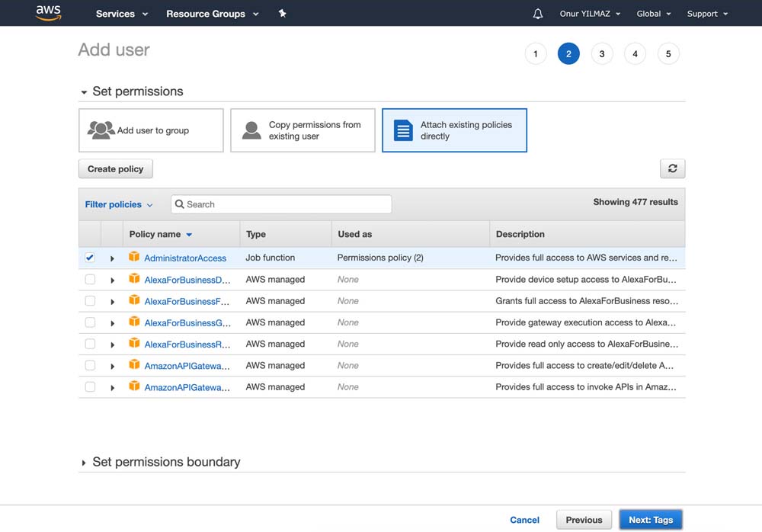Click the AdministratorAccess policy box icon

(134, 258)
